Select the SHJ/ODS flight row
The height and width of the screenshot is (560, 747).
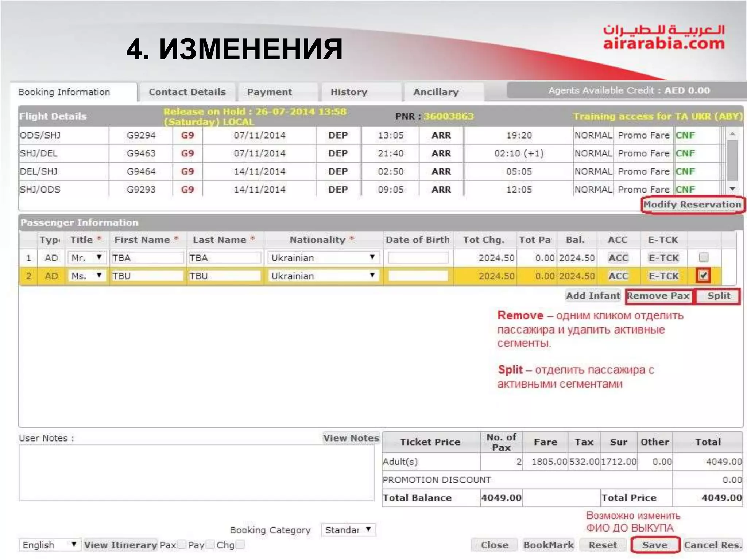(x=370, y=189)
